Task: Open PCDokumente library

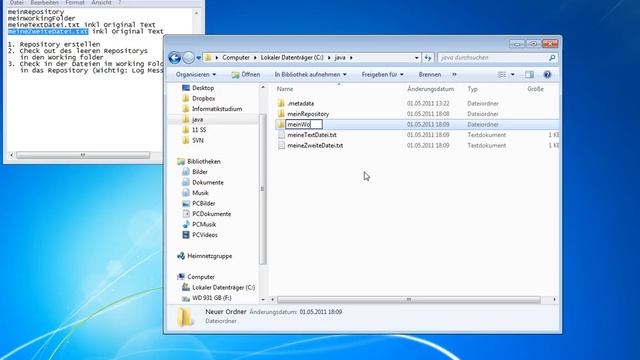Action: tap(211, 214)
